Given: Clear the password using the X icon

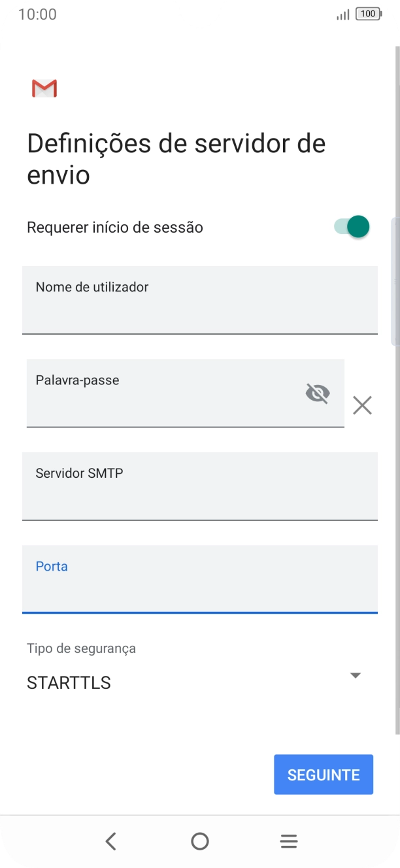Looking at the screenshot, I should [362, 405].
